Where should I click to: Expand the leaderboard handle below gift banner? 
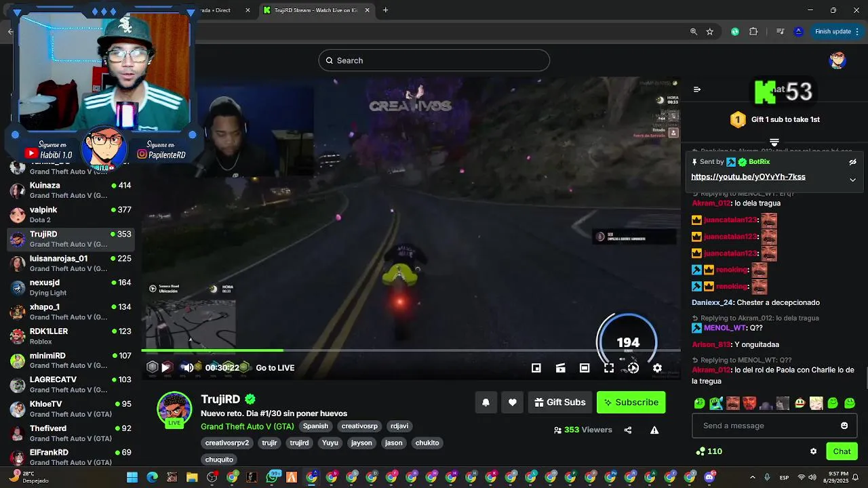point(774,142)
